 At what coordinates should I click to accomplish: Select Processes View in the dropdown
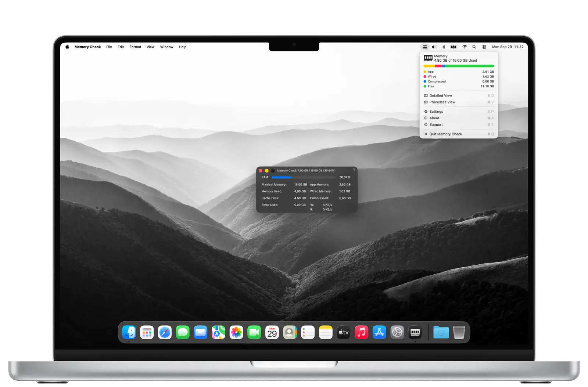(442, 102)
